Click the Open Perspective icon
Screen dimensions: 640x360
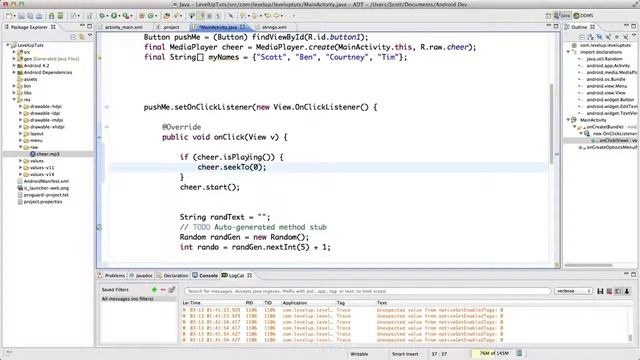tap(548, 16)
